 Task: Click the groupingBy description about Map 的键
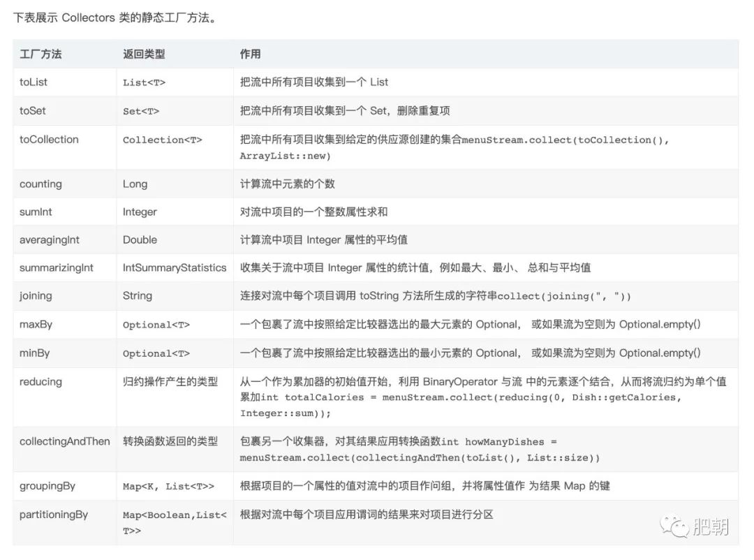[424, 486]
